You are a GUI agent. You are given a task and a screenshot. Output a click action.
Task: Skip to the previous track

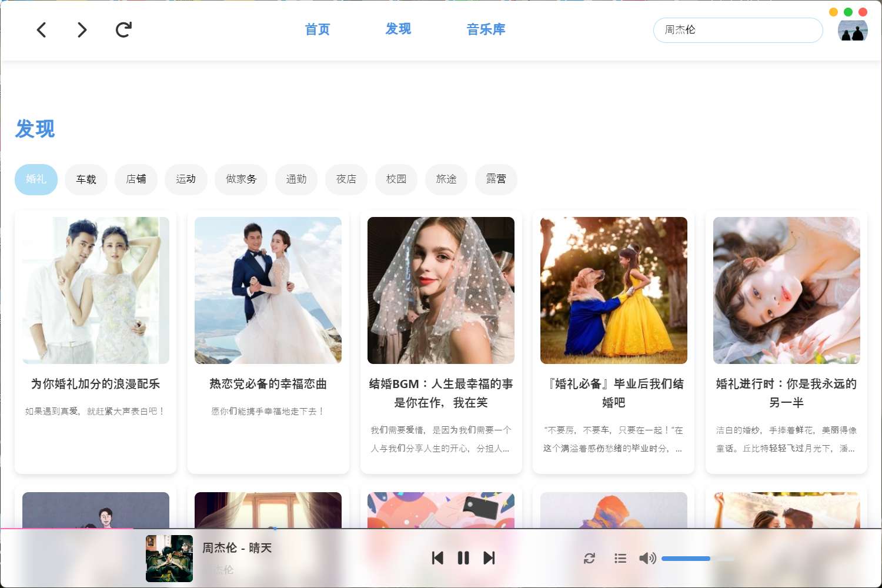[437, 558]
